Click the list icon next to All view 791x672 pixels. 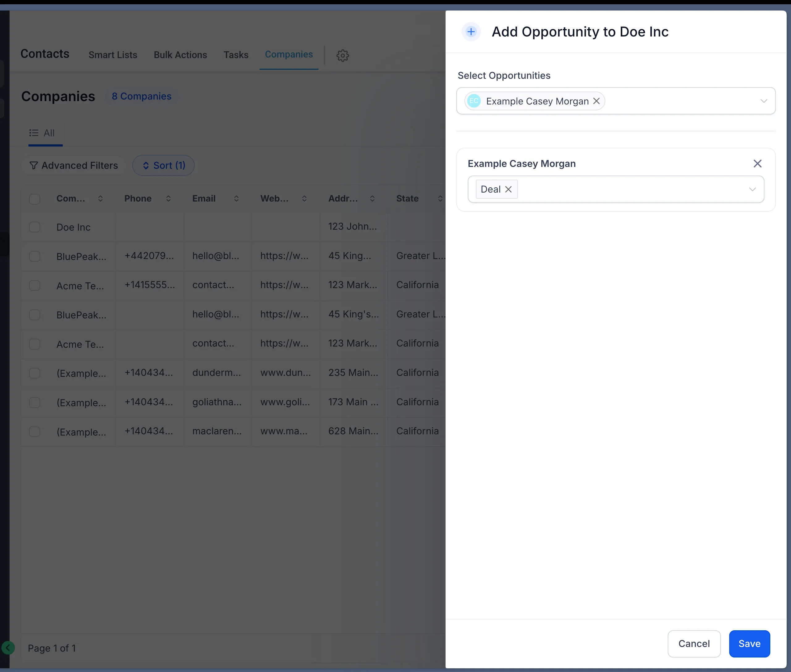pos(33,133)
